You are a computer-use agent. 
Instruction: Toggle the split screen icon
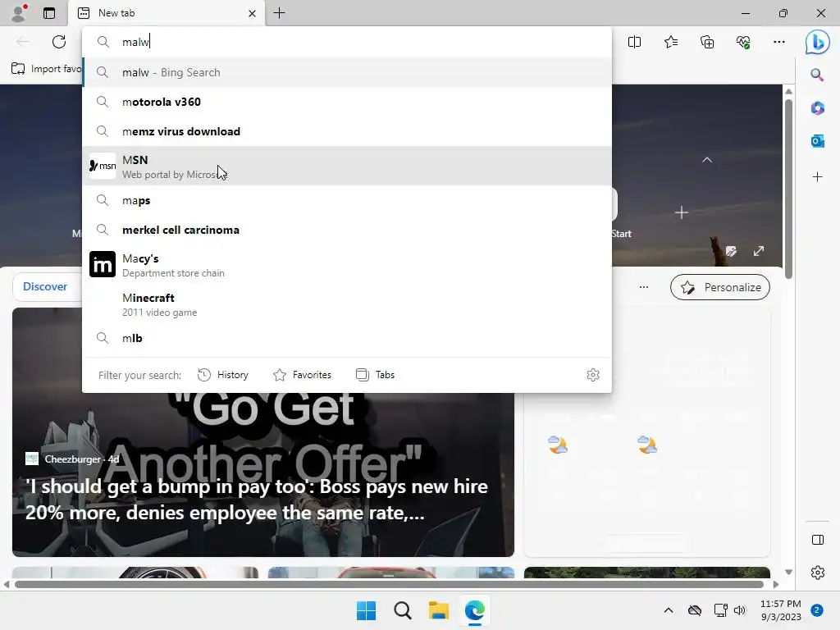[634, 42]
